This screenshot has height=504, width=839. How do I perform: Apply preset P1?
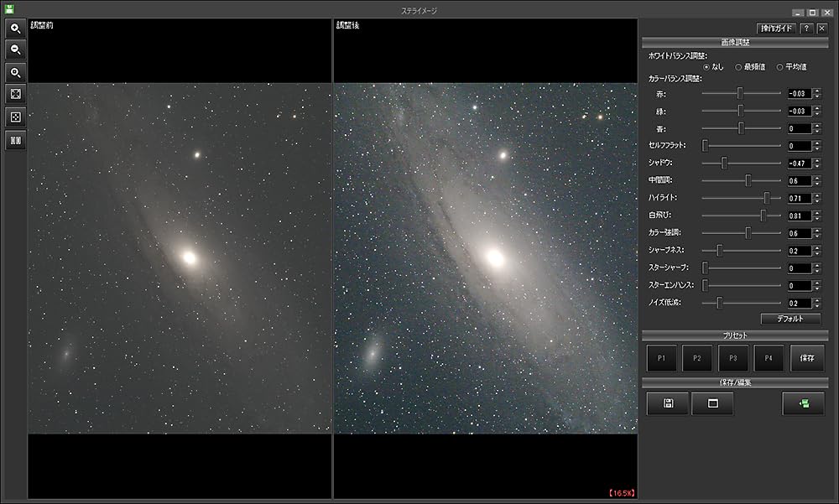click(x=661, y=358)
